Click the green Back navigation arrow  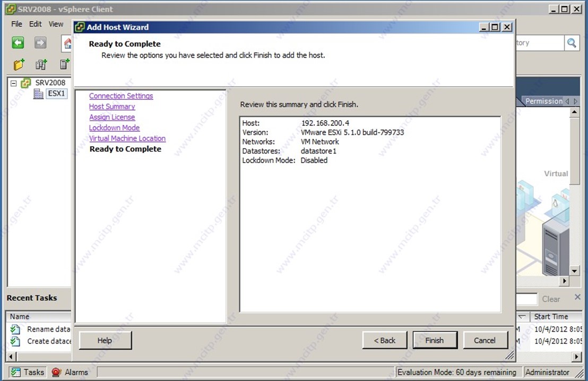(x=18, y=43)
